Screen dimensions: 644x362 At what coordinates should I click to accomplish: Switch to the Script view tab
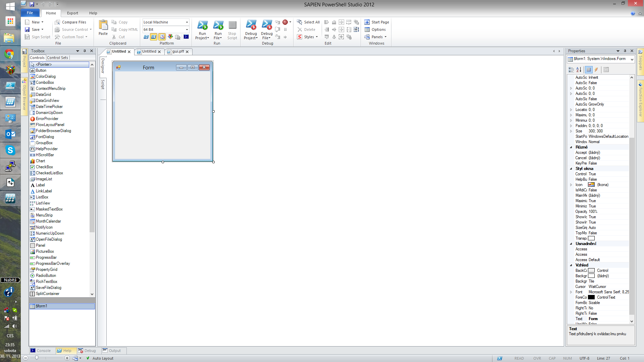pos(103,84)
